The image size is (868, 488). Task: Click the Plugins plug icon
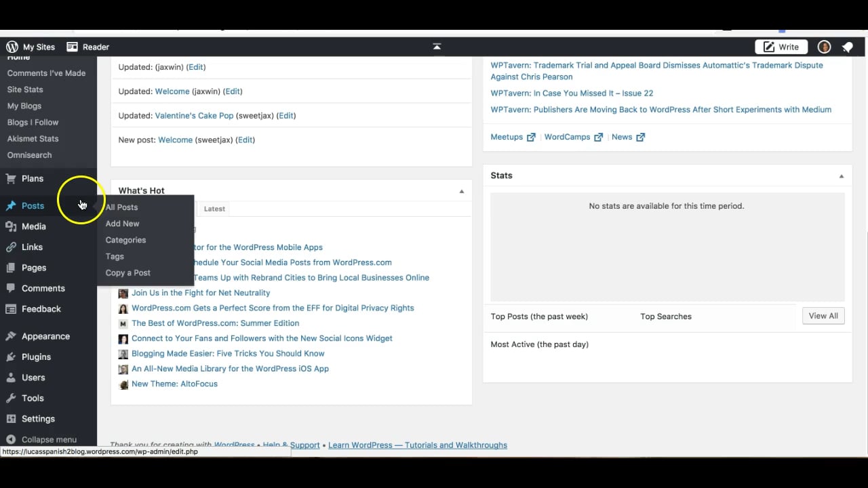pyautogui.click(x=11, y=357)
